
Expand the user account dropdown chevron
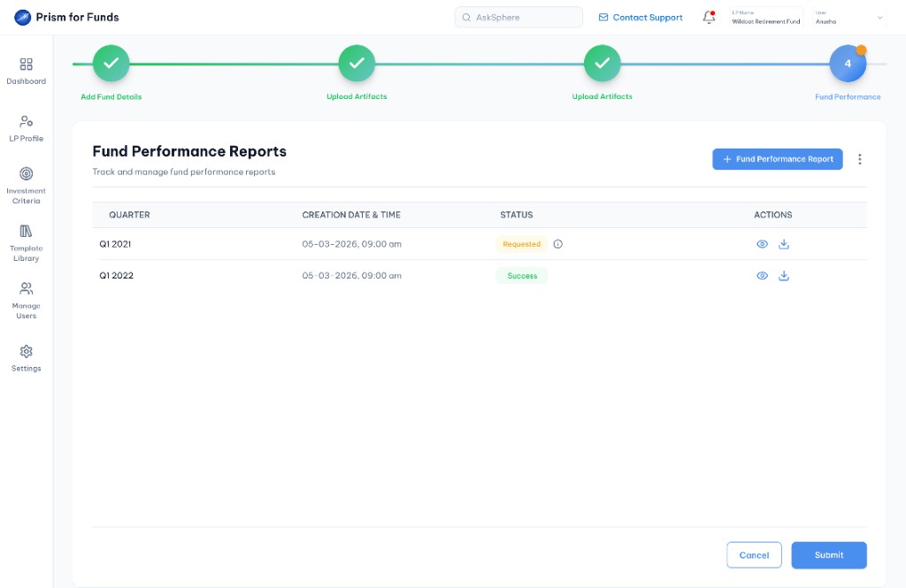coord(880,18)
